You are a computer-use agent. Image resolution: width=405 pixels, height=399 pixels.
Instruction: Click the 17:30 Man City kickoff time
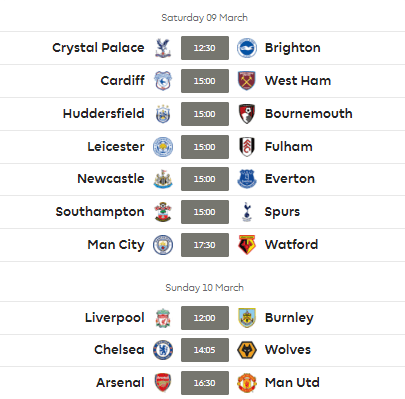(205, 245)
